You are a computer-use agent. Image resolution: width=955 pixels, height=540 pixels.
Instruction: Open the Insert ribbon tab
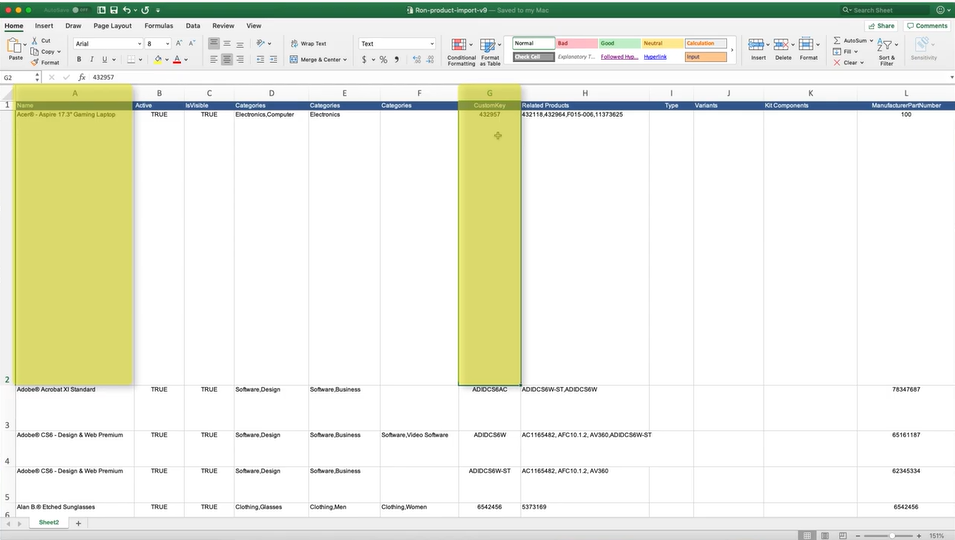coord(44,26)
